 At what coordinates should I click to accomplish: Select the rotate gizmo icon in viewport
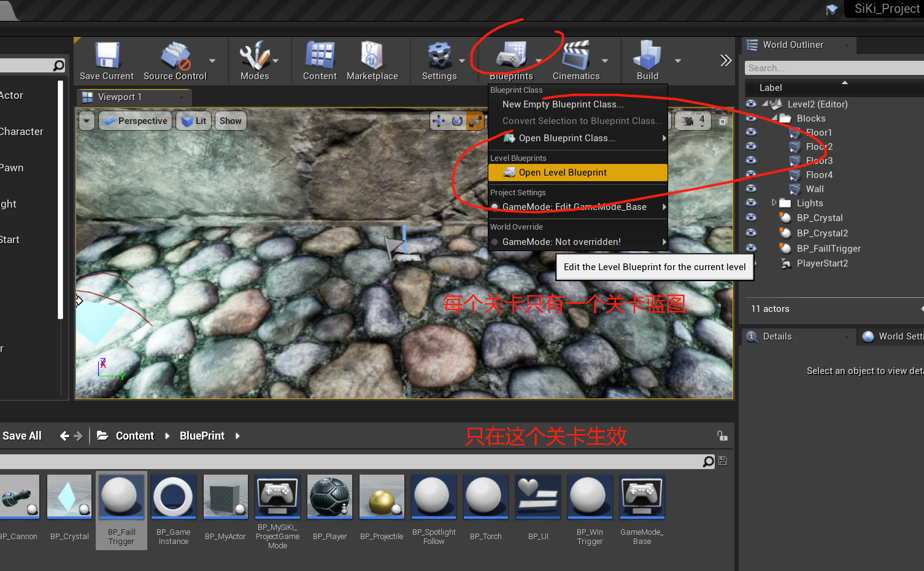pos(457,121)
